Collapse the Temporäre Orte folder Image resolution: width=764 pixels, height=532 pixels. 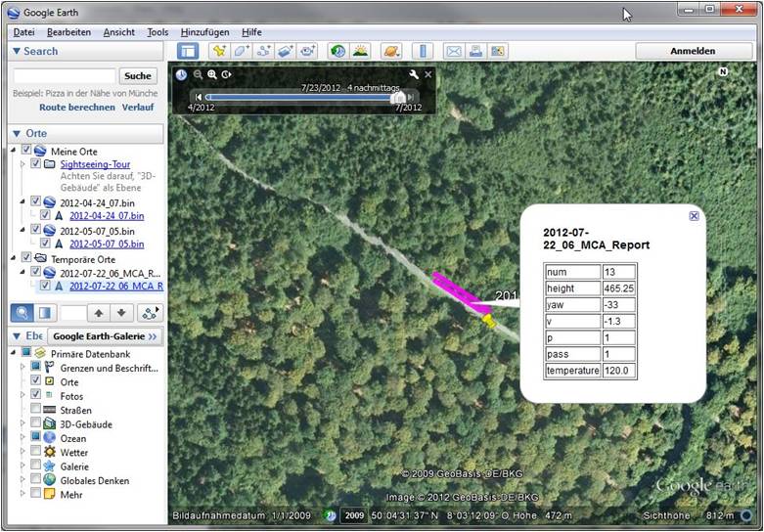pos(14,257)
